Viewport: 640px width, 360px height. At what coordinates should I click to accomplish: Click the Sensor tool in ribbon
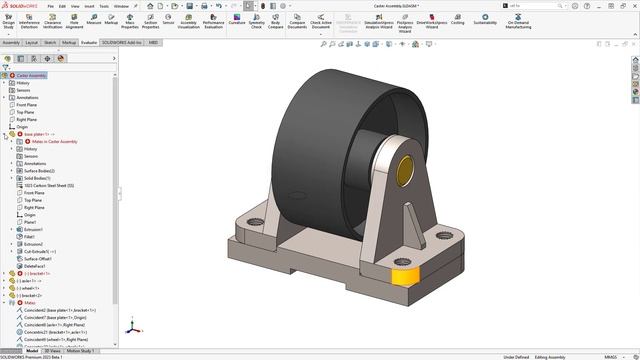tap(168, 19)
